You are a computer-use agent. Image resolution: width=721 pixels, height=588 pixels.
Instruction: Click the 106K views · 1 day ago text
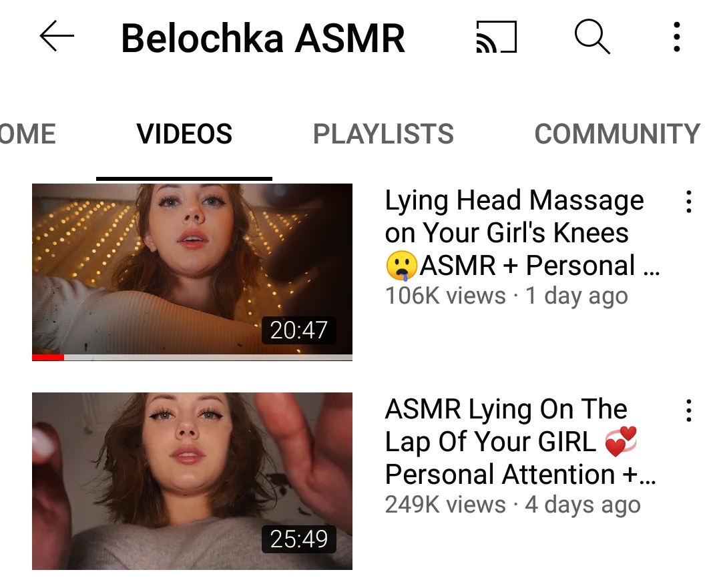tap(506, 296)
